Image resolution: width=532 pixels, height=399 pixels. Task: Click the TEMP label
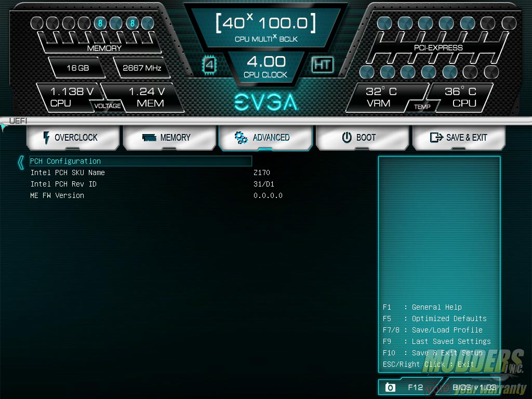click(422, 107)
